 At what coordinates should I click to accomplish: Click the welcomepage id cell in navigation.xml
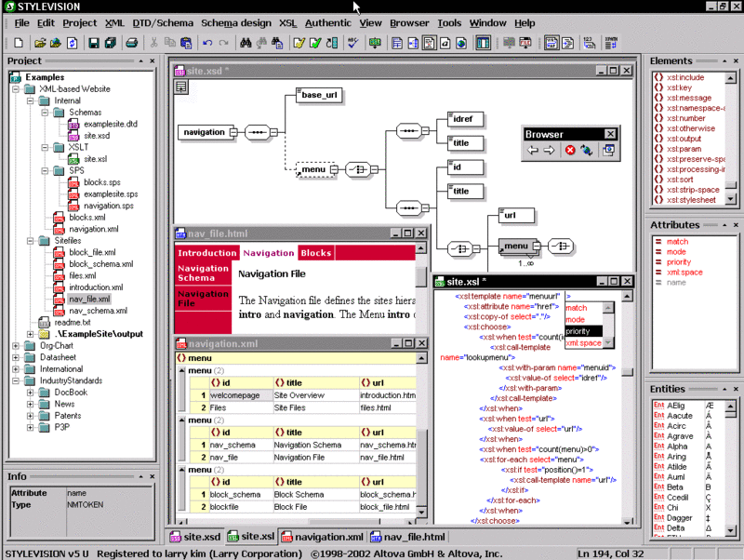click(x=241, y=395)
